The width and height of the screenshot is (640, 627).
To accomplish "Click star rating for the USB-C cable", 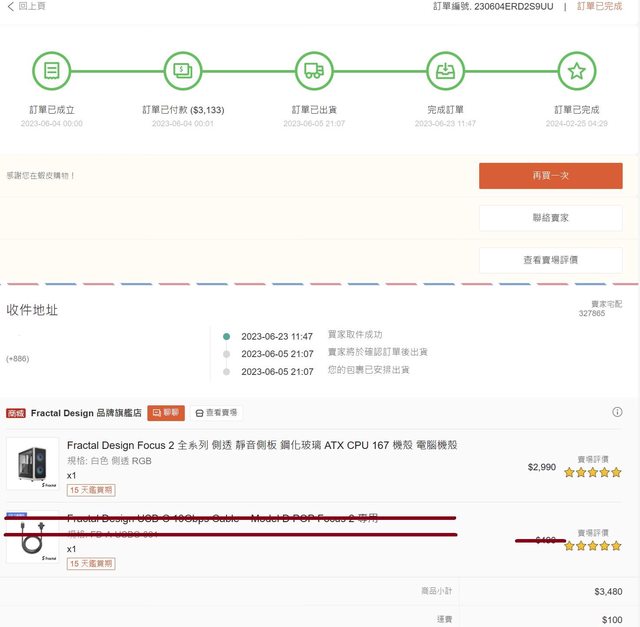I will point(592,546).
